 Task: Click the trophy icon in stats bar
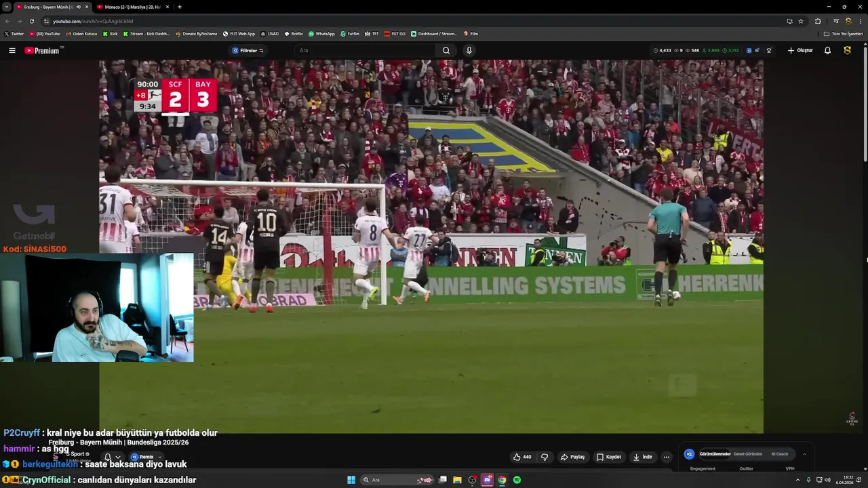coord(769,50)
